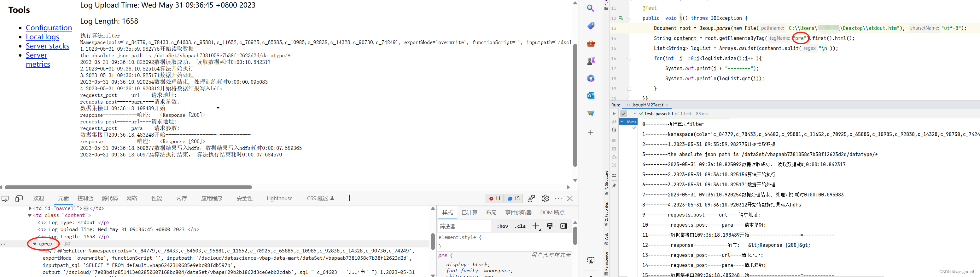The height and width of the screenshot is (277, 980).
Task: Collapse the pre element node
Action: [x=35, y=244]
